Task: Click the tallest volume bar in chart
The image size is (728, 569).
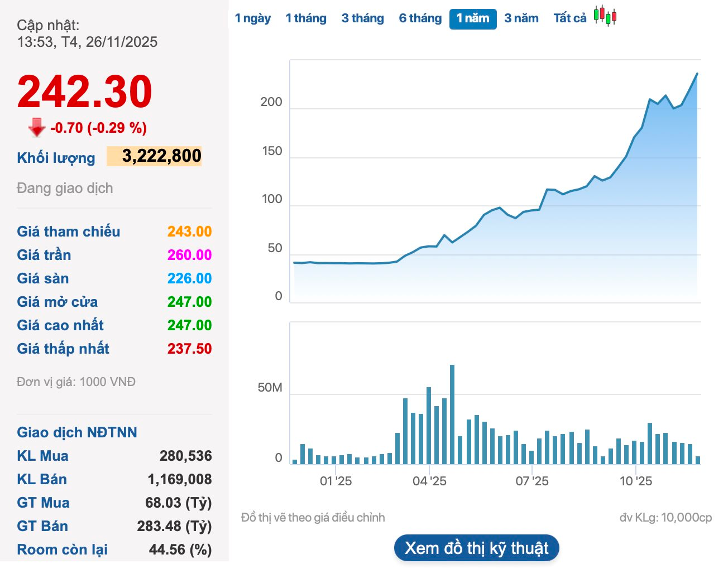Action: pyautogui.click(x=452, y=414)
